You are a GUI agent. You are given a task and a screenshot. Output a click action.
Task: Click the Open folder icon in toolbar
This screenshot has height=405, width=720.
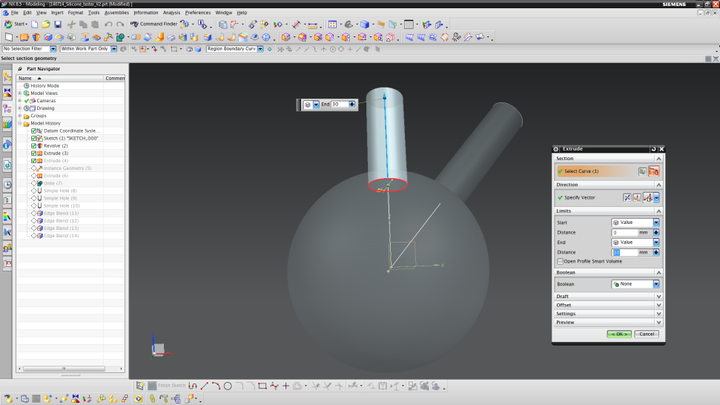point(46,24)
